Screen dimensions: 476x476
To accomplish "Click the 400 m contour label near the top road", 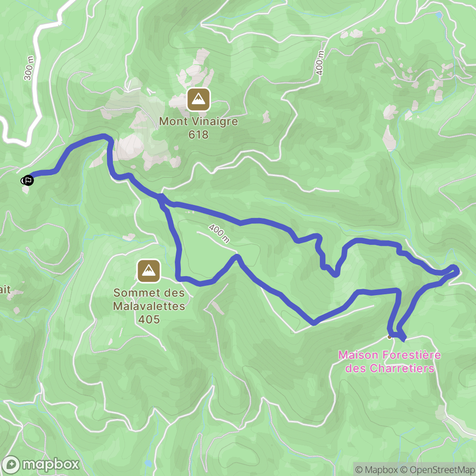I will point(319,63).
